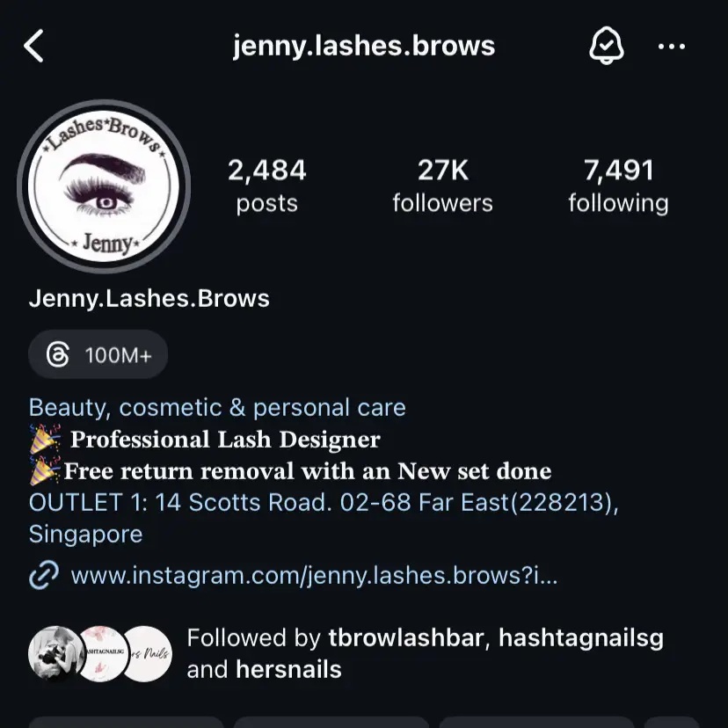Open the Beauty, cosmetic & personal care category

coord(217,408)
